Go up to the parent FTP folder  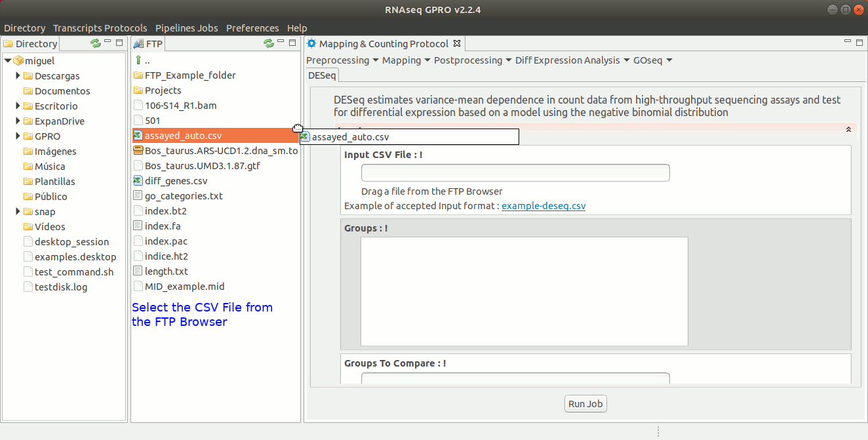(x=138, y=60)
